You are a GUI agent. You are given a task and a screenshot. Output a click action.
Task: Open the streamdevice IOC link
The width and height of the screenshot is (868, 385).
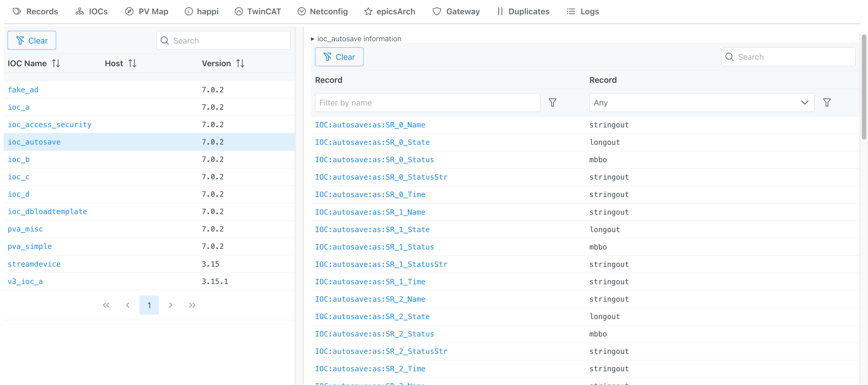pos(34,264)
